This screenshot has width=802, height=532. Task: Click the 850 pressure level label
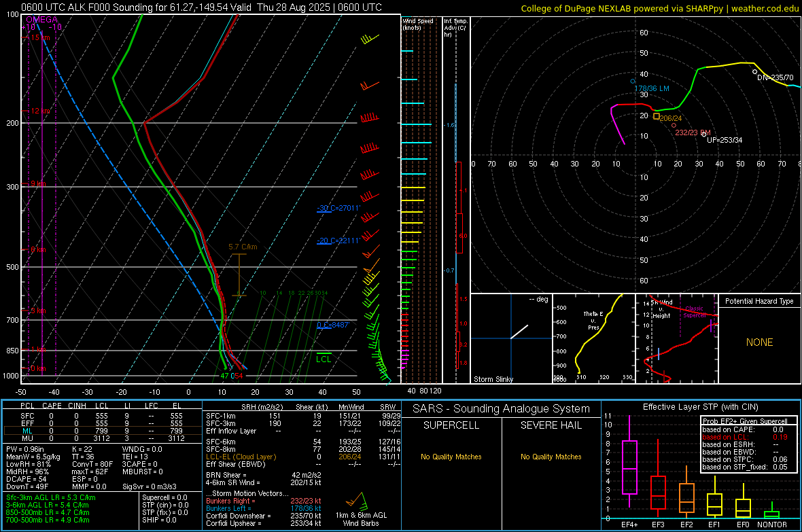12,351
